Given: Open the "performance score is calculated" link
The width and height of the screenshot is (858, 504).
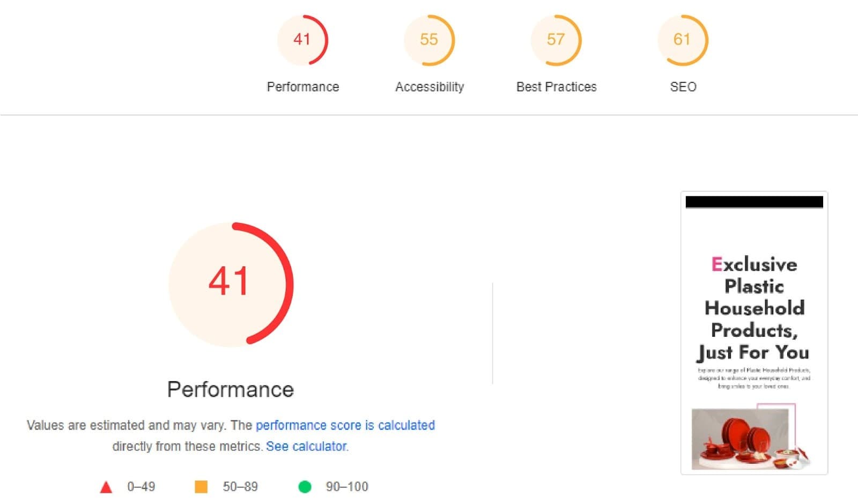Looking at the screenshot, I should coord(345,425).
